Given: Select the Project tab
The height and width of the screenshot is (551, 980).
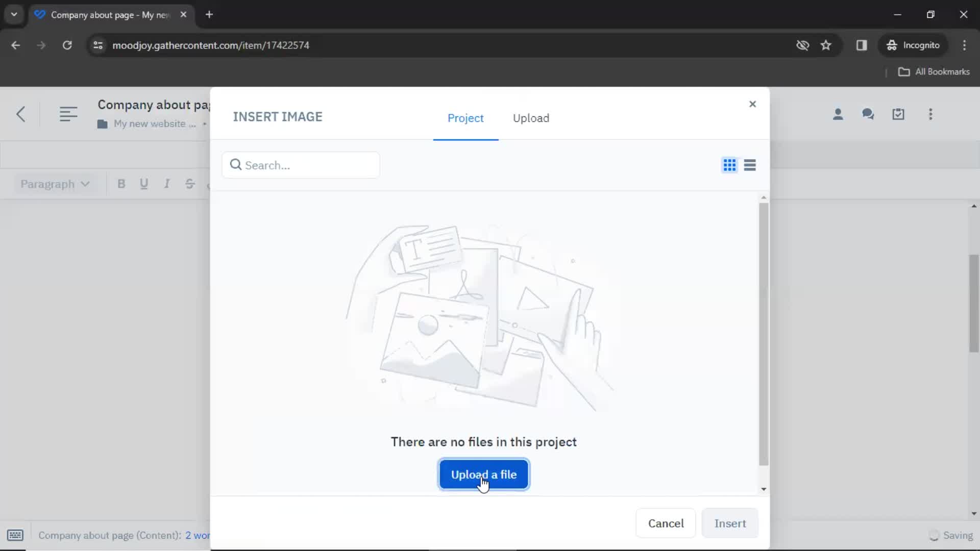Looking at the screenshot, I should (x=466, y=118).
